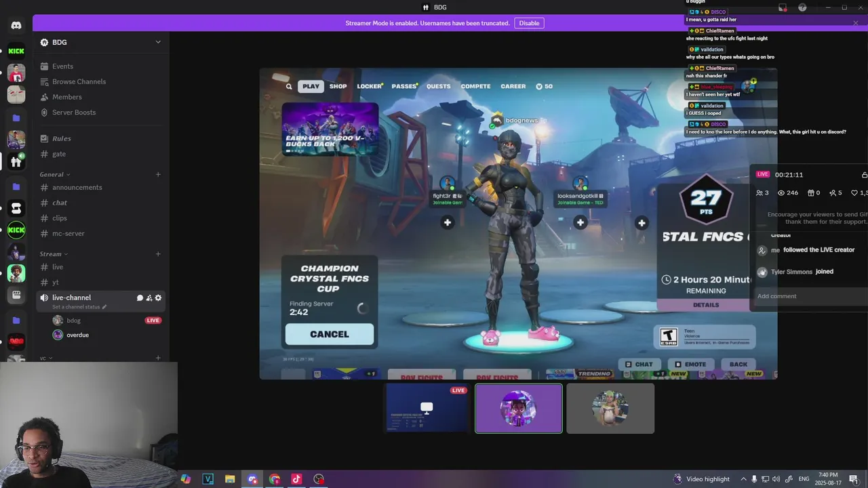The image size is (868, 488).
Task: Add channel to Stream category
Action: pos(158,254)
